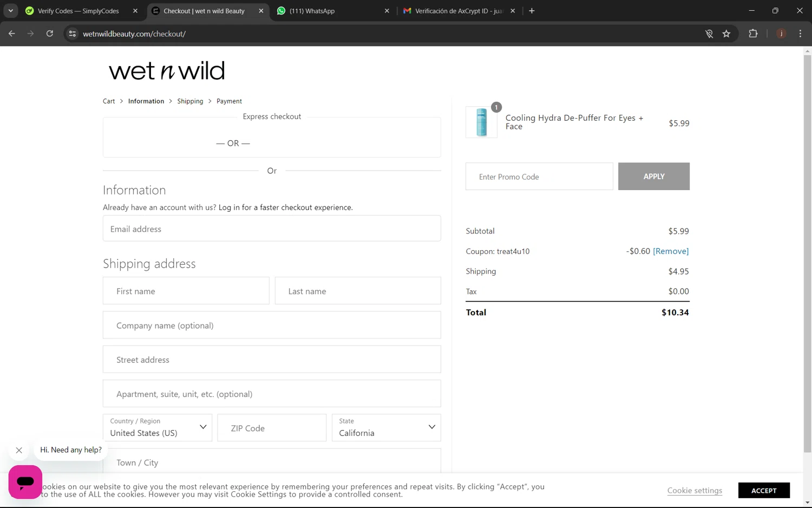
Task: Open the pink chat widget icon
Action: click(25, 481)
